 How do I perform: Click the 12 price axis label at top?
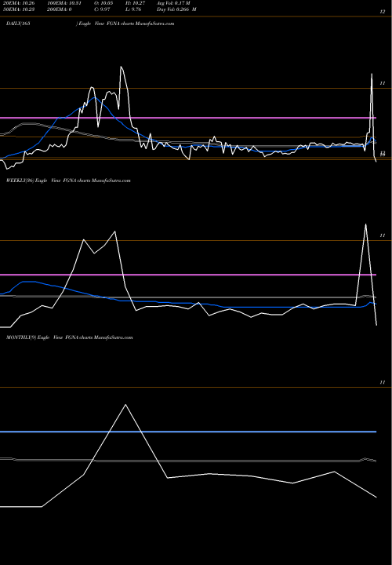(383, 12)
